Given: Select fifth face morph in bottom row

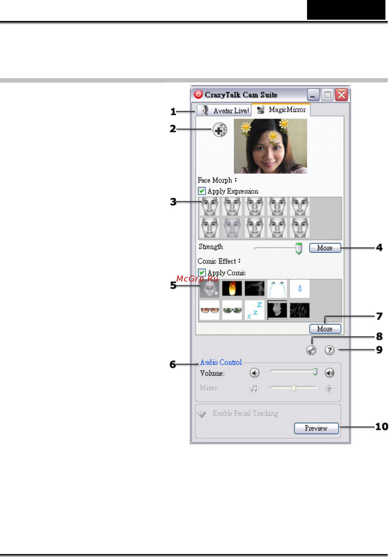Looking at the screenshot, I should [x=300, y=228].
